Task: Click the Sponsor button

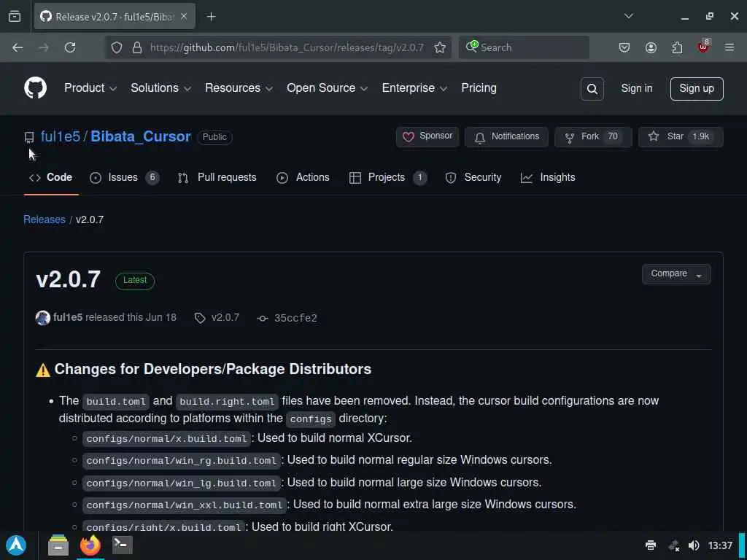Action: coord(427,136)
